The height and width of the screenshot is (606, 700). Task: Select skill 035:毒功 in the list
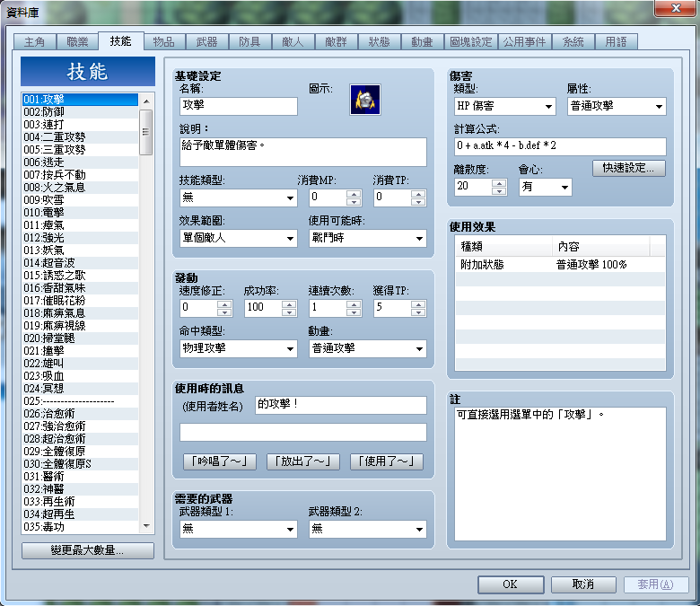pyautogui.click(x=81, y=527)
